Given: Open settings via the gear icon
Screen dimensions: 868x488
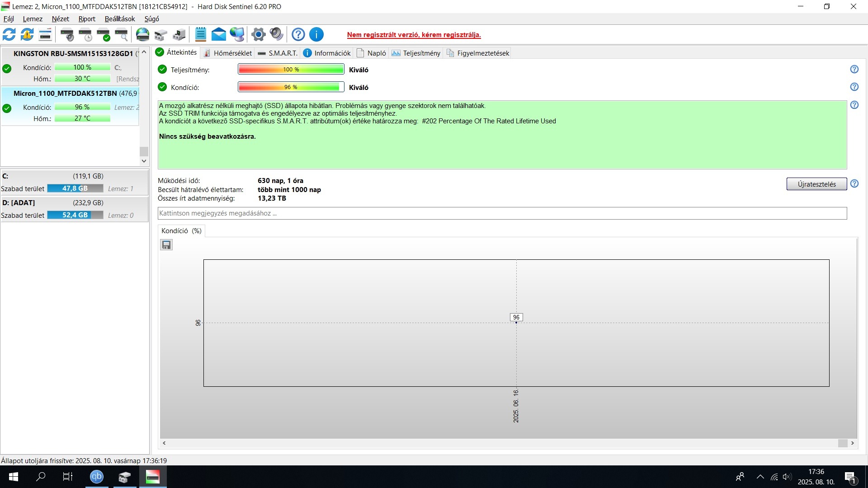Looking at the screenshot, I should coord(259,34).
